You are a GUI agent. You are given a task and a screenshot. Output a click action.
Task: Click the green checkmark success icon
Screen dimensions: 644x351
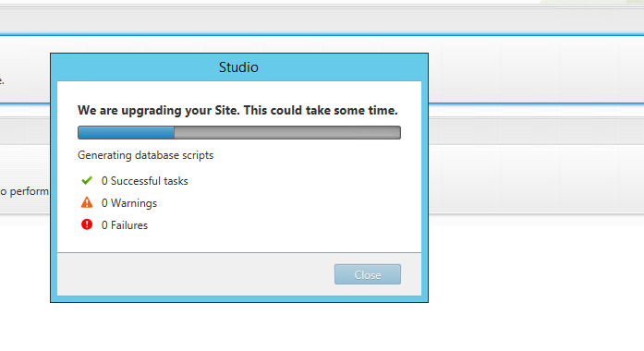point(87,180)
